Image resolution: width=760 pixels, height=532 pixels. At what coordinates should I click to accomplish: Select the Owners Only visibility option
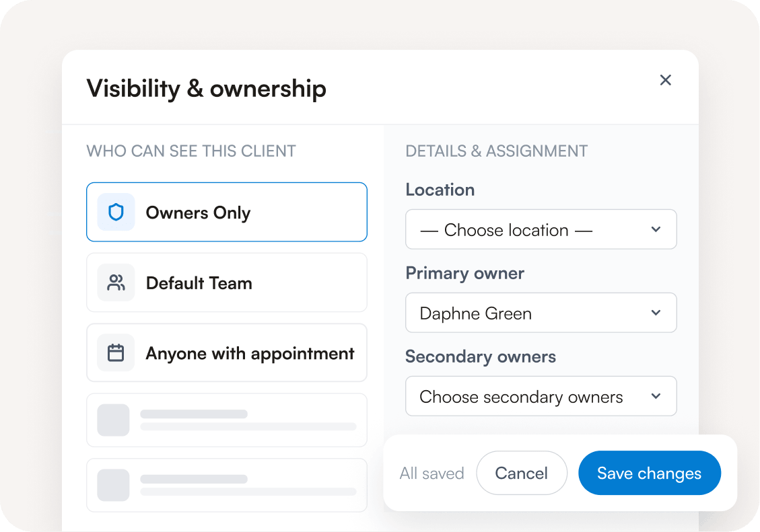227,212
